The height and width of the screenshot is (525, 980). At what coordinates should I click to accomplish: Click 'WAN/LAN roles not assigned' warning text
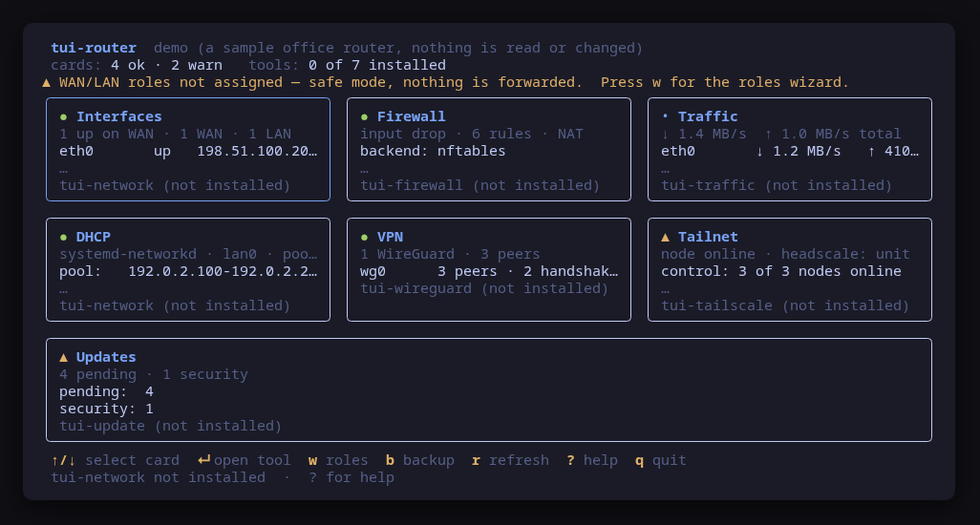(x=171, y=82)
